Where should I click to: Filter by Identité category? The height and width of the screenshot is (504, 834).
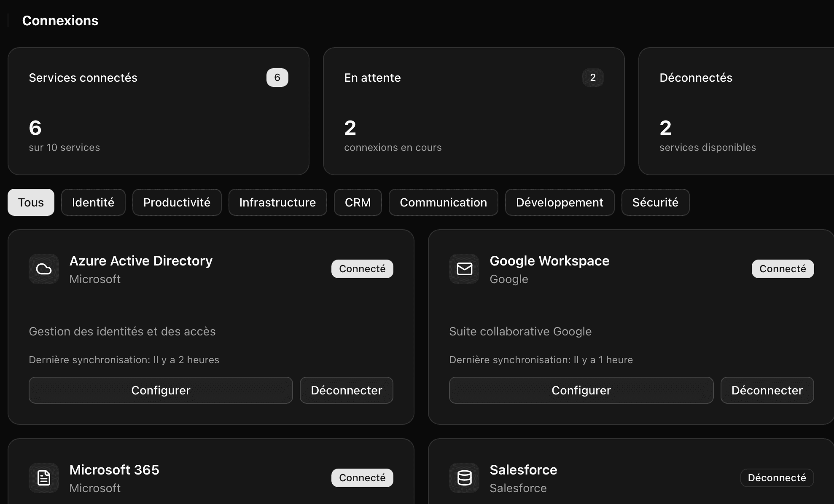(x=93, y=202)
